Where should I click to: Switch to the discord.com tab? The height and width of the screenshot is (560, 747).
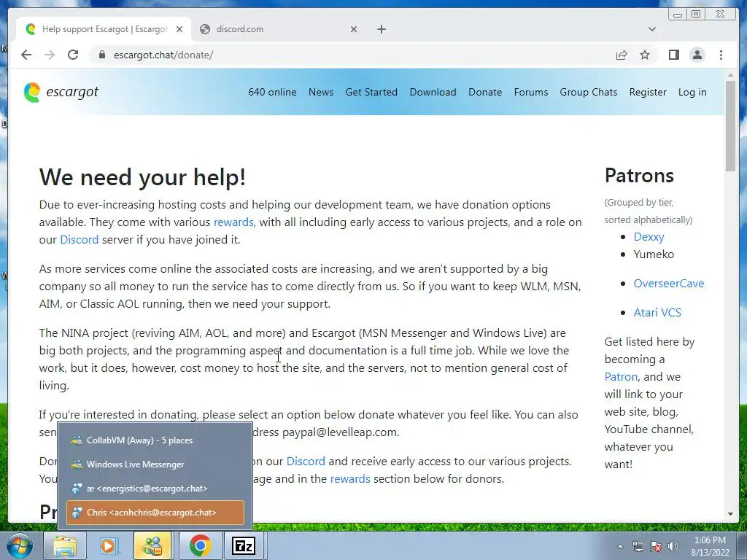279,29
